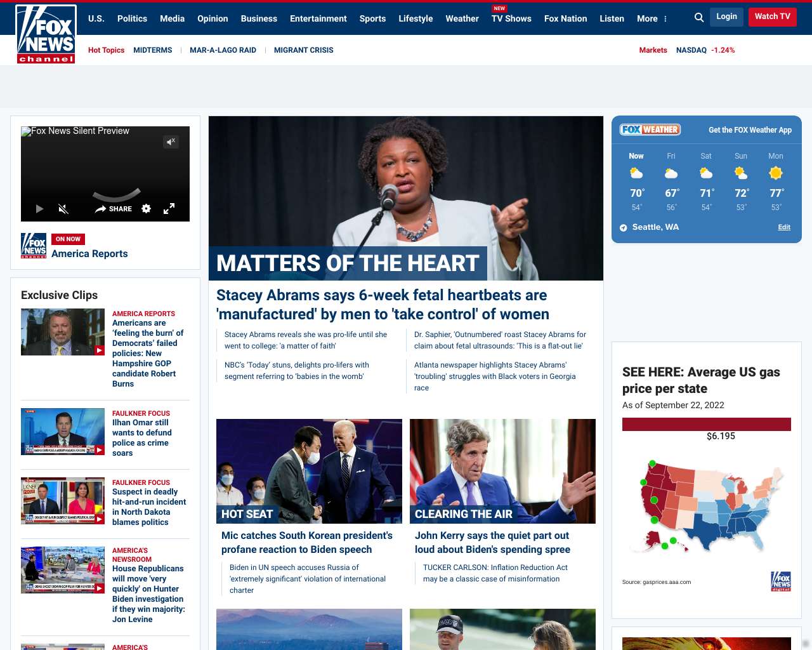
Task: Play the Fox News video preview
Action: click(39, 209)
